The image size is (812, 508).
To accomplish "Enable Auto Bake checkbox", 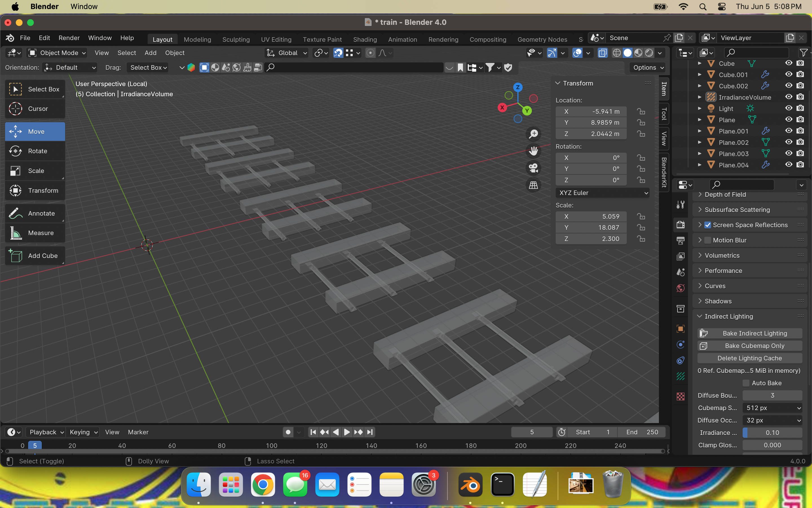I will point(746,383).
